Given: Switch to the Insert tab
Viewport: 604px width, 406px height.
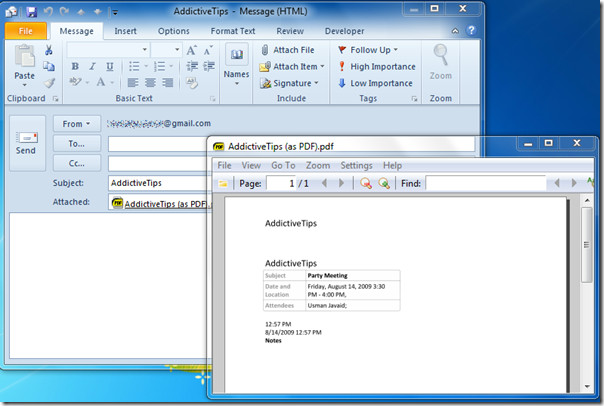Looking at the screenshot, I should 125,31.
